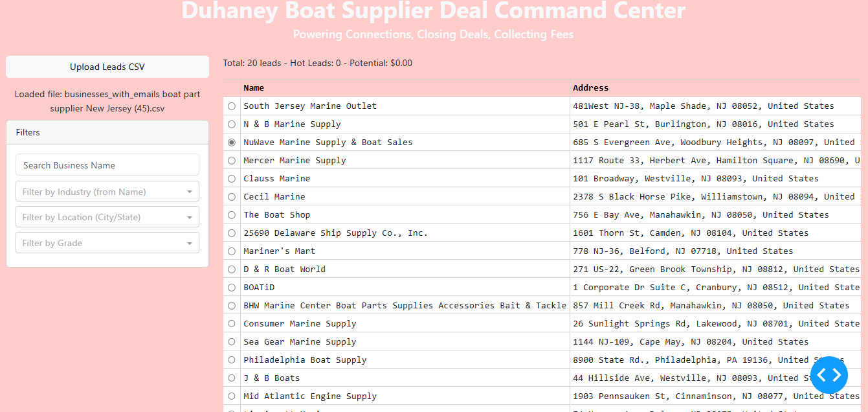
Task: Click the Search Business Name field
Action: (x=107, y=165)
